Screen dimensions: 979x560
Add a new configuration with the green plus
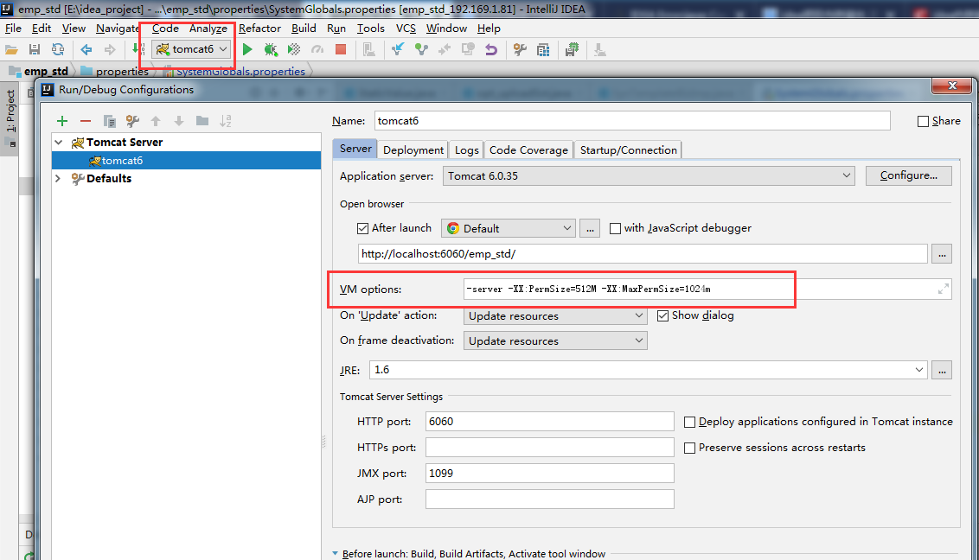pos(61,121)
